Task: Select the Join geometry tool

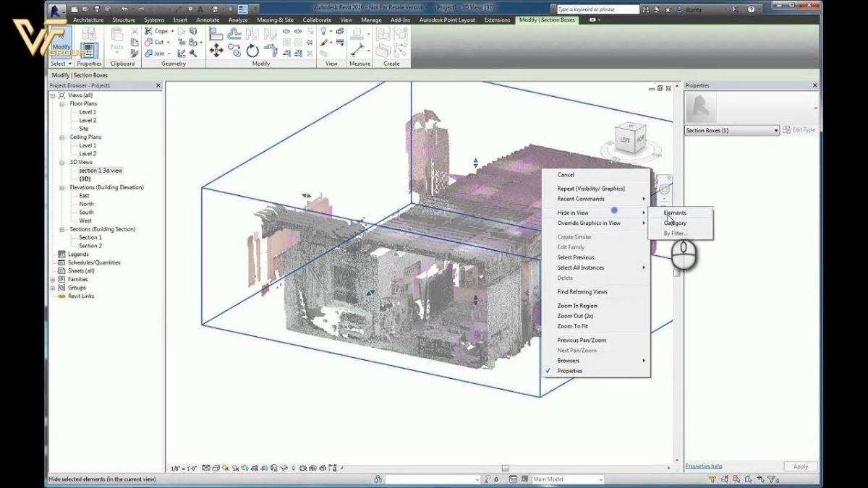Action: pos(156,53)
